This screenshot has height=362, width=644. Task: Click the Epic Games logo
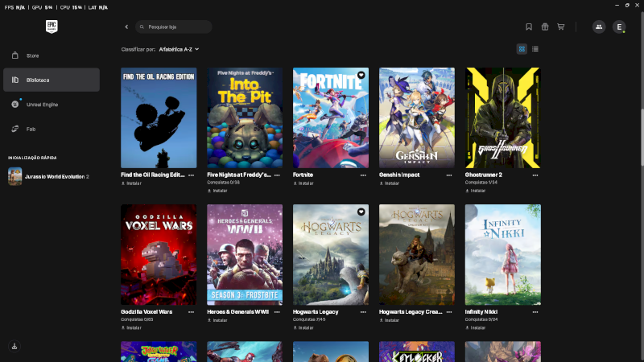[52, 27]
